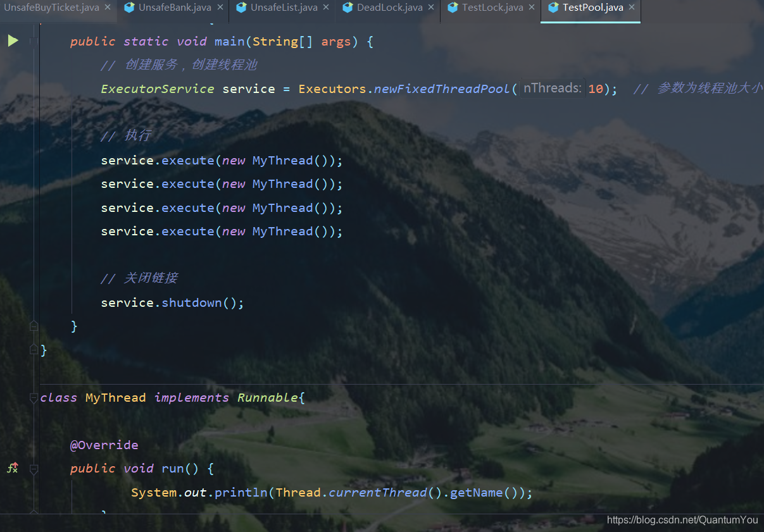The image size is (764, 532).
Task: Click fold end marker at class closing brace
Action: [x=34, y=350]
